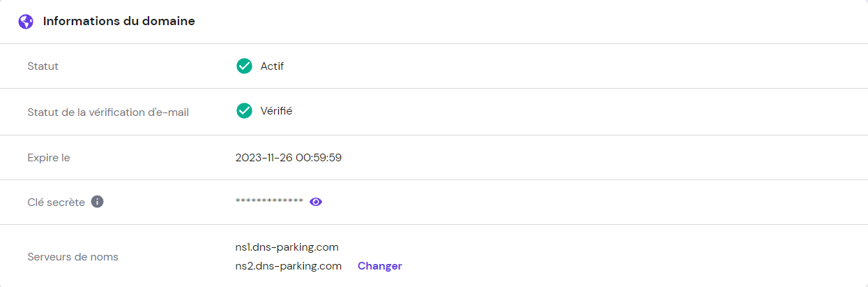Click the info icon beside Clé secrète
Image resolution: width=868 pixels, height=287 pixels.
coord(98,202)
